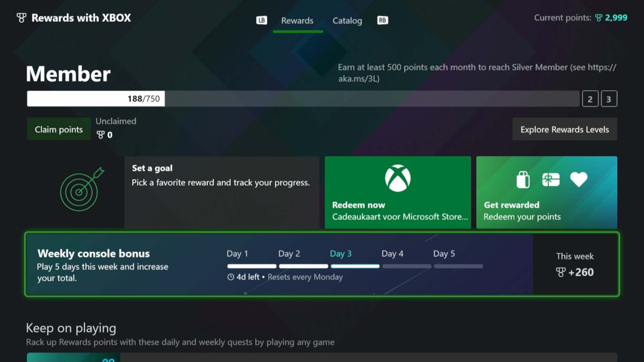
Task: Click the shopping bag icon
Action: pyautogui.click(x=523, y=180)
